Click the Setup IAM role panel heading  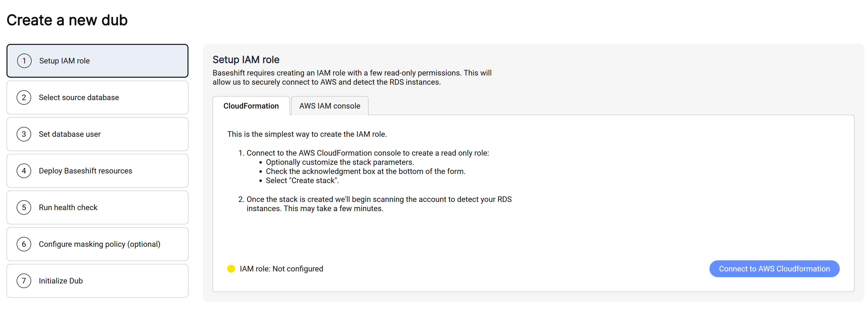point(246,60)
